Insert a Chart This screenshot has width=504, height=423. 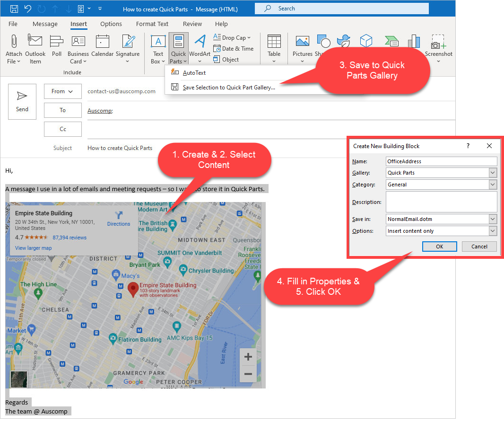click(414, 41)
